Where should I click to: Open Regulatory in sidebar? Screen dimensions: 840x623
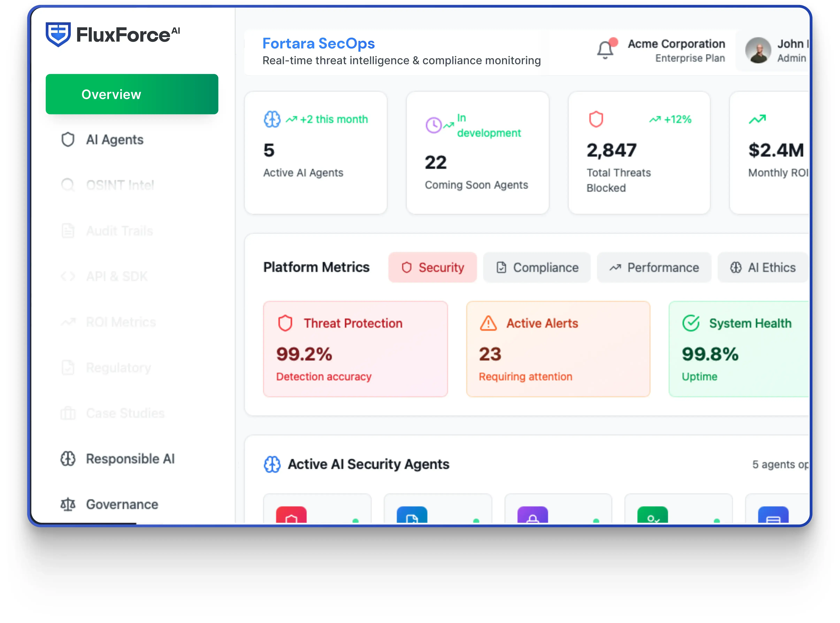coord(118,368)
